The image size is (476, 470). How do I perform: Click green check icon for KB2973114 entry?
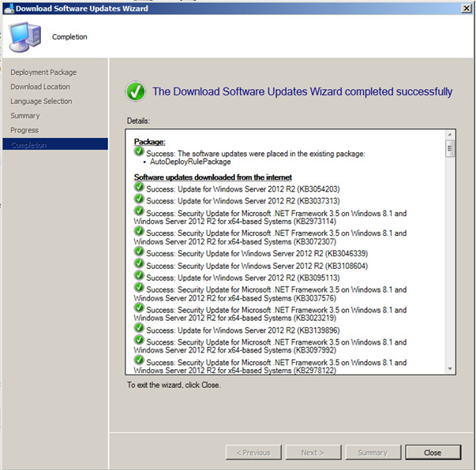[x=139, y=211]
